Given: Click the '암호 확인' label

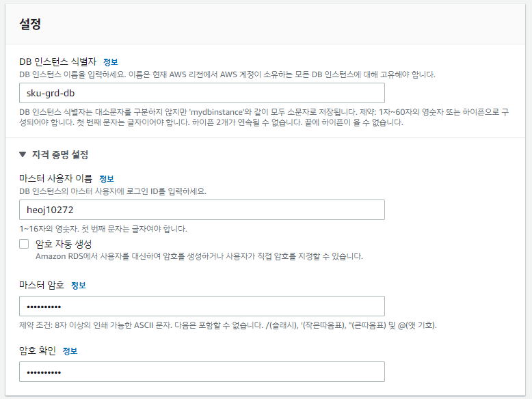Looking at the screenshot, I should coord(38,350).
